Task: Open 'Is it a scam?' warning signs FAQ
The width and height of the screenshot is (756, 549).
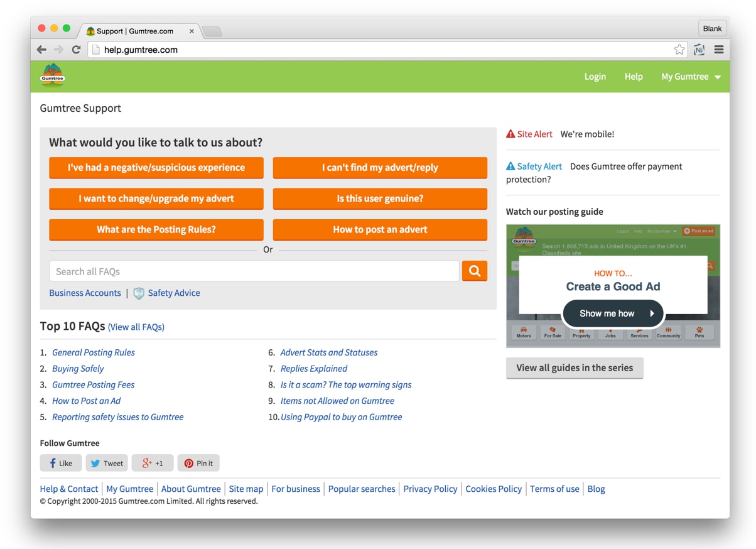Action: [x=346, y=385]
